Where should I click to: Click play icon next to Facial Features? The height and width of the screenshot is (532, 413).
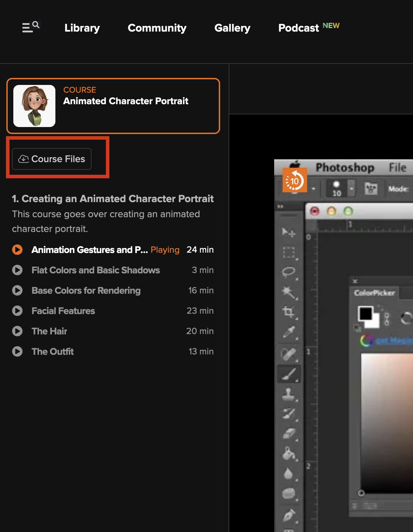17,311
